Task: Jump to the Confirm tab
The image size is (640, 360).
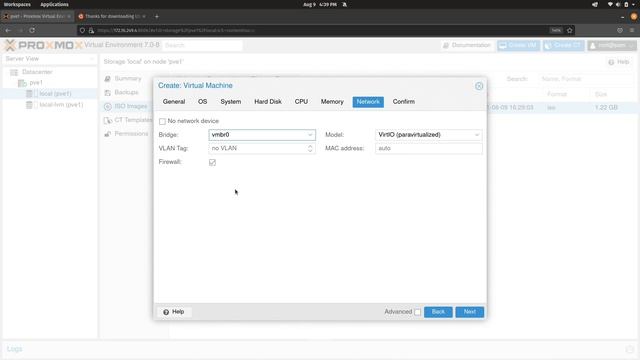Action: (x=404, y=102)
